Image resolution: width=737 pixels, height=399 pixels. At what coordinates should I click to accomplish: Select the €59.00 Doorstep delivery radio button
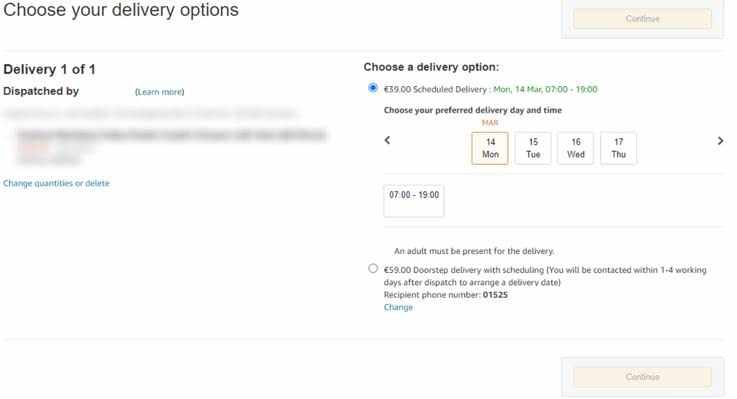[x=373, y=268]
